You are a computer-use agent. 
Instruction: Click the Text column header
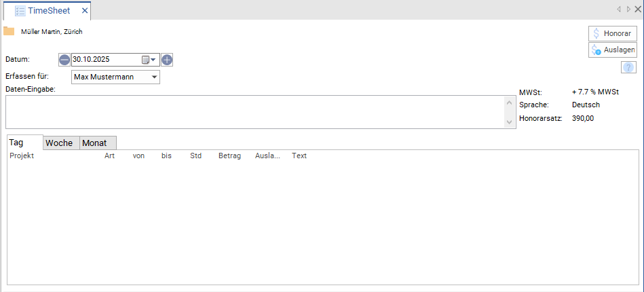click(299, 156)
